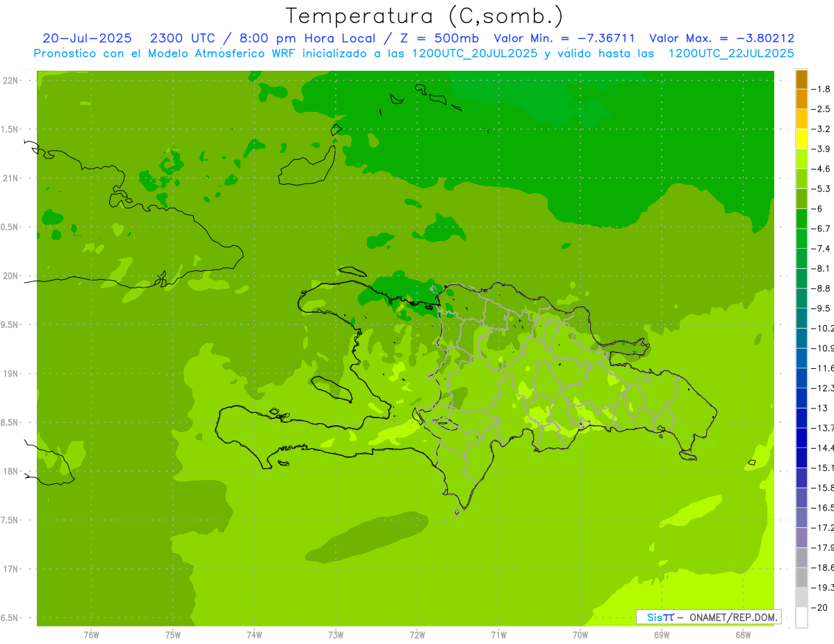Click the "ONAMET/REP.DOM." credit label
The height and width of the screenshot is (644, 834).
733,617
